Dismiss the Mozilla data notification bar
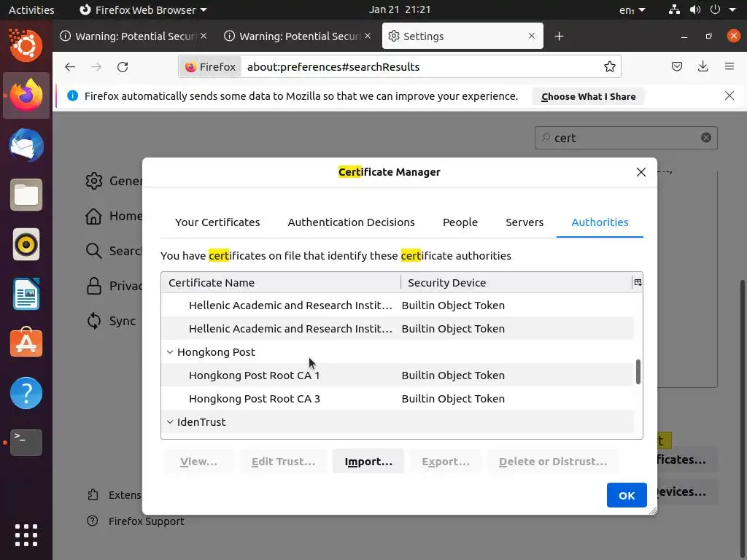 pyautogui.click(x=729, y=96)
